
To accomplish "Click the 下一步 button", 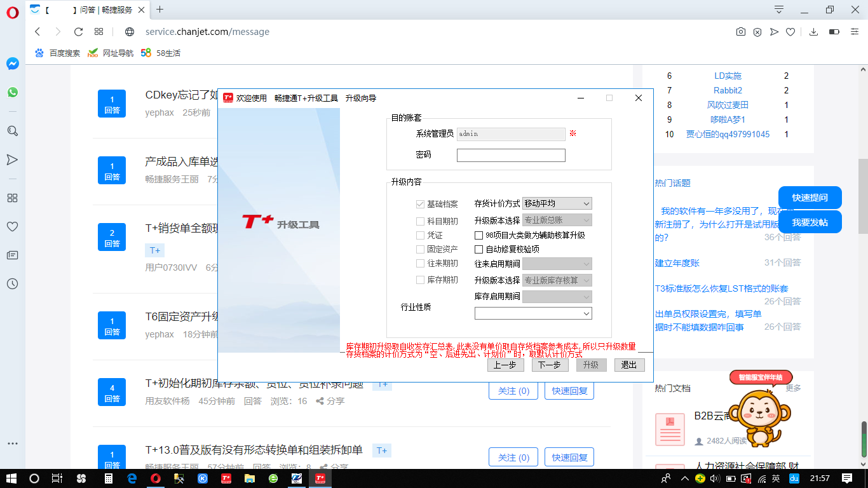I will tap(550, 365).
